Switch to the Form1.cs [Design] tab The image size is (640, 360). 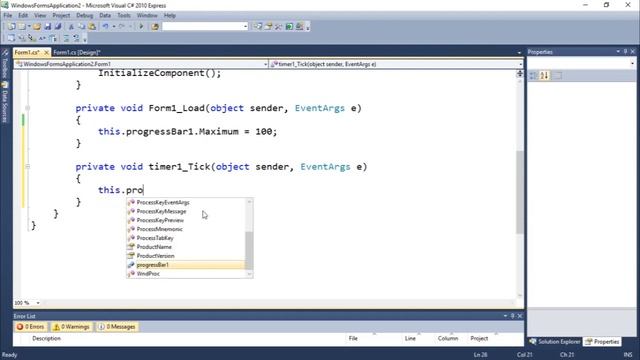coord(77,52)
